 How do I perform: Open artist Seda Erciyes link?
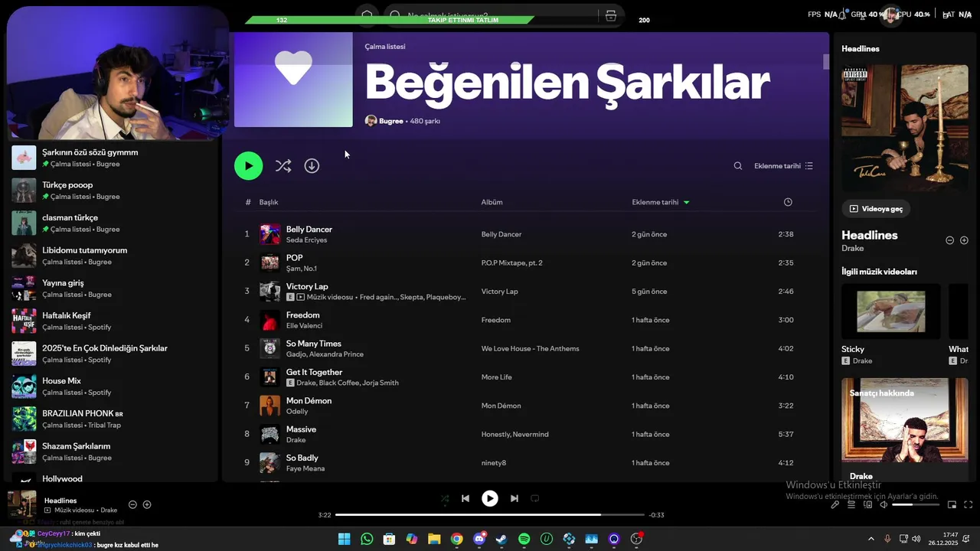306,240
